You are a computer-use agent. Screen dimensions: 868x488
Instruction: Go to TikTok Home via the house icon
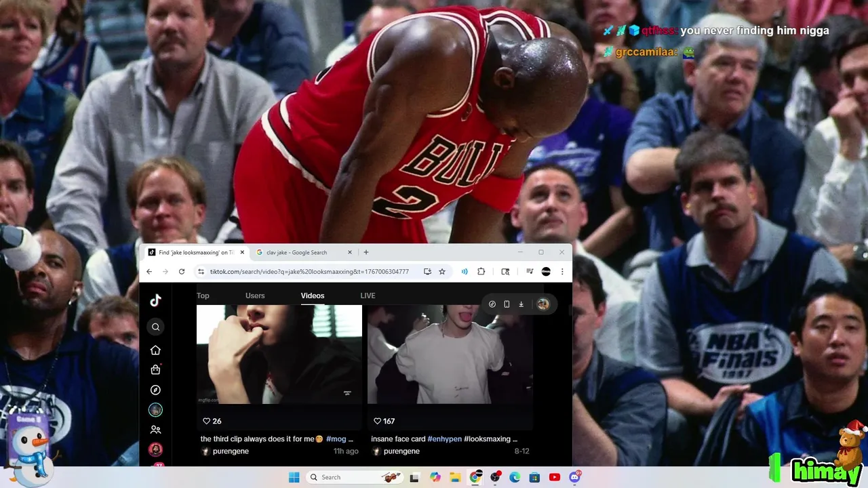[x=155, y=350]
